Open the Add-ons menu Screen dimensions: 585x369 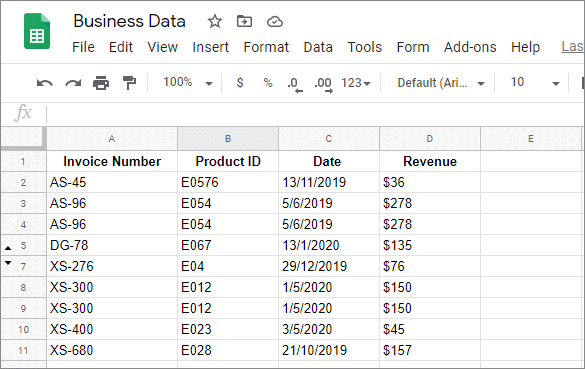tap(470, 47)
